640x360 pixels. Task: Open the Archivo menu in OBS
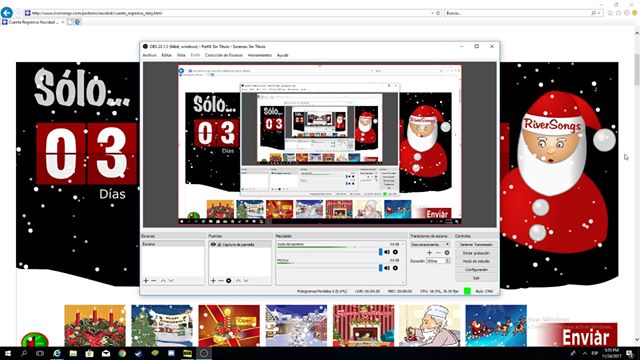149,55
